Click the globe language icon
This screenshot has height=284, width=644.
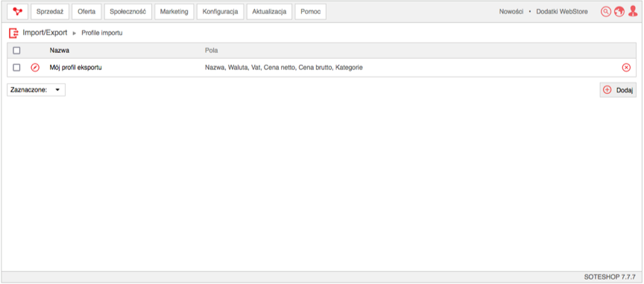[619, 12]
